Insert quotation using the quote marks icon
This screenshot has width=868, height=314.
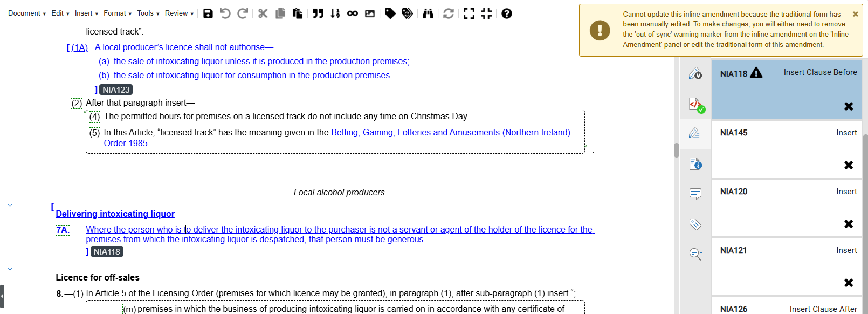(x=318, y=13)
